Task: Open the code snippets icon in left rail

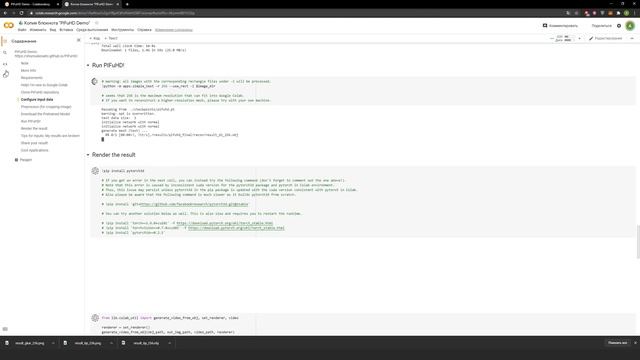Action: pyautogui.click(x=5, y=64)
